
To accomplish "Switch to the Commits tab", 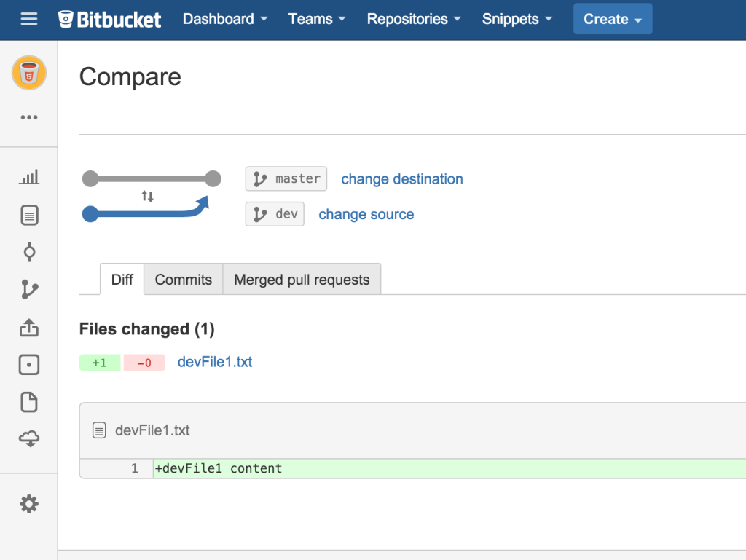I will click(184, 280).
